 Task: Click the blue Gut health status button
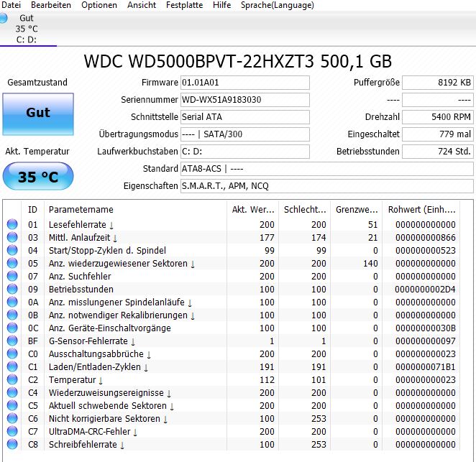click(38, 114)
